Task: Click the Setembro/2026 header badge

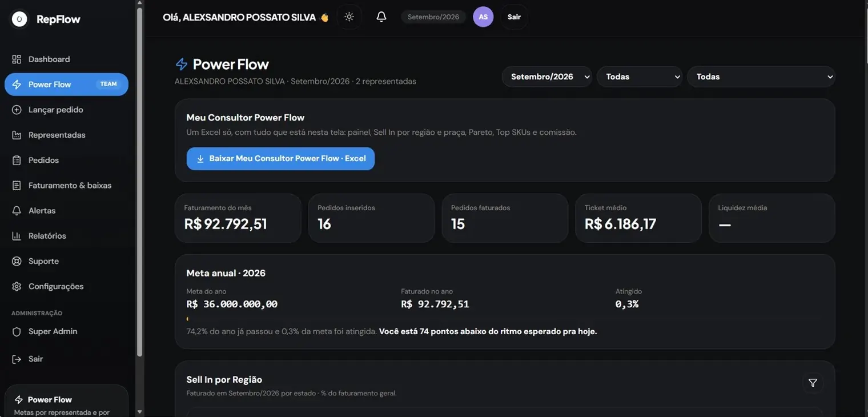Action: tap(433, 17)
